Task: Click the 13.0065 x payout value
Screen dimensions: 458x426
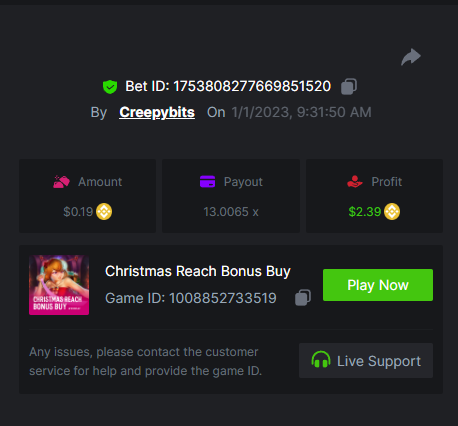Action: [x=231, y=212]
